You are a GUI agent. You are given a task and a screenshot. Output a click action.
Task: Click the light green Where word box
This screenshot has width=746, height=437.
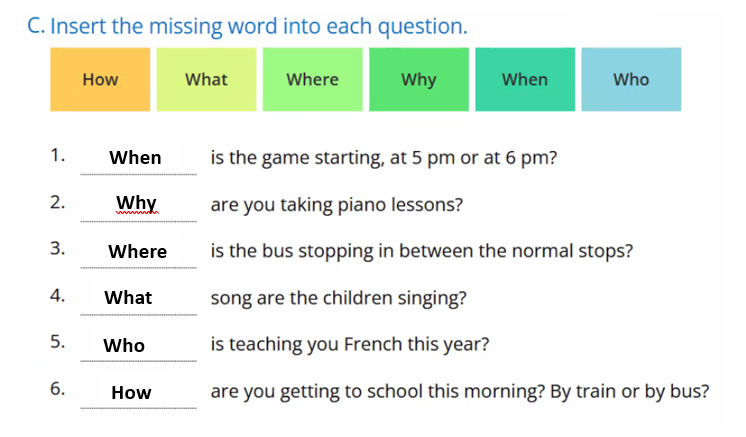(312, 80)
